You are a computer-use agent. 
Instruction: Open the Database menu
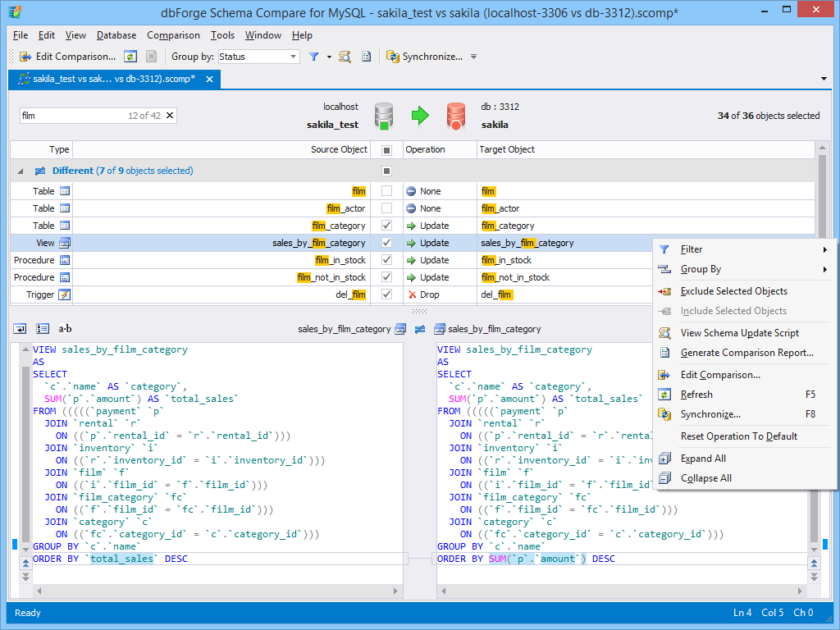tap(116, 35)
